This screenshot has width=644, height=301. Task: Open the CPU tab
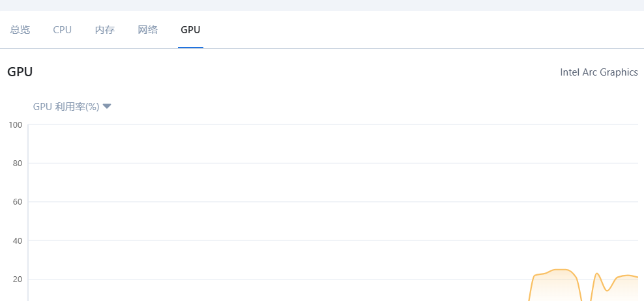pyautogui.click(x=63, y=30)
